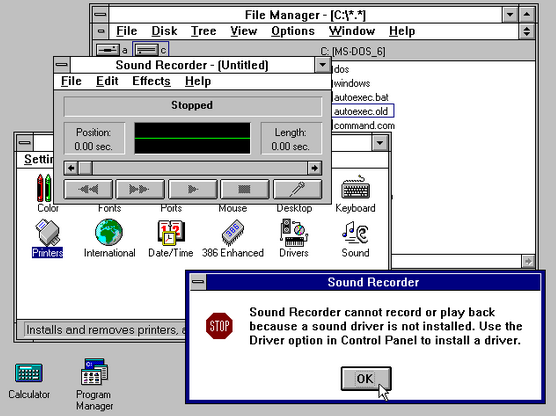
Task: Open the Effects menu in Sound Recorder
Action: tap(151, 81)
